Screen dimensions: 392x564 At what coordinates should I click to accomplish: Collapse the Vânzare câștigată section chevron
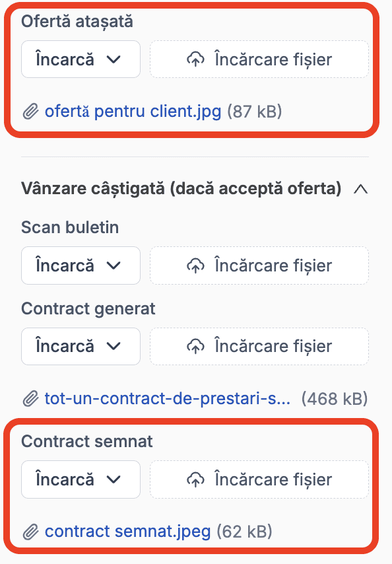pyautogui.click(x=361, y=189)
